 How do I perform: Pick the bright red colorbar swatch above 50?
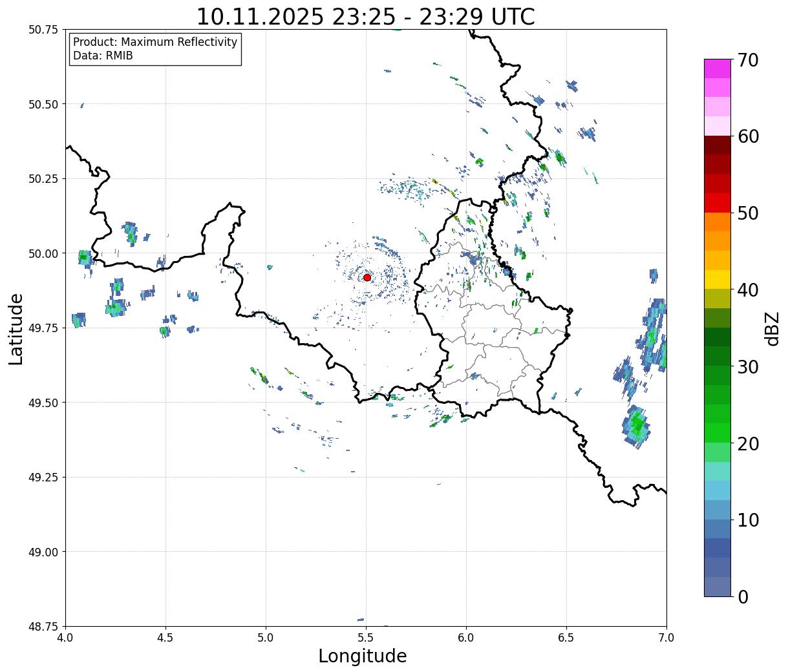point(718,203)
